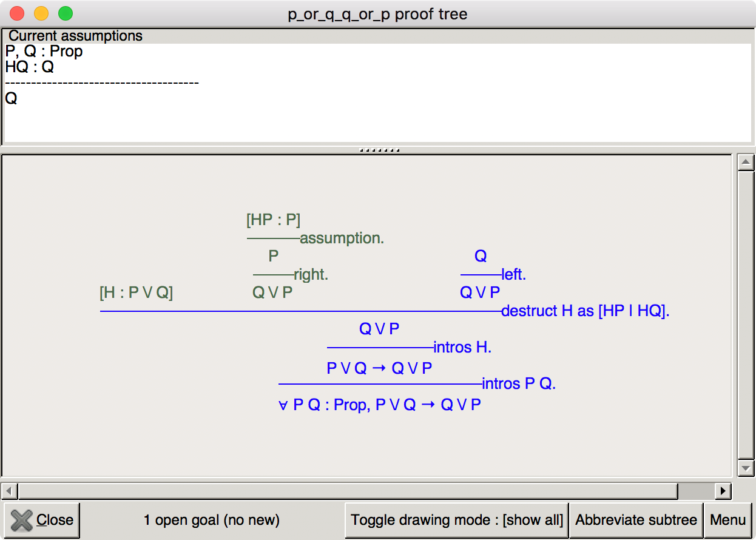Select the [H : P ∨ Q] hypothesis node
This screenshot has width=756, height=540.
[x=136, y=293]
